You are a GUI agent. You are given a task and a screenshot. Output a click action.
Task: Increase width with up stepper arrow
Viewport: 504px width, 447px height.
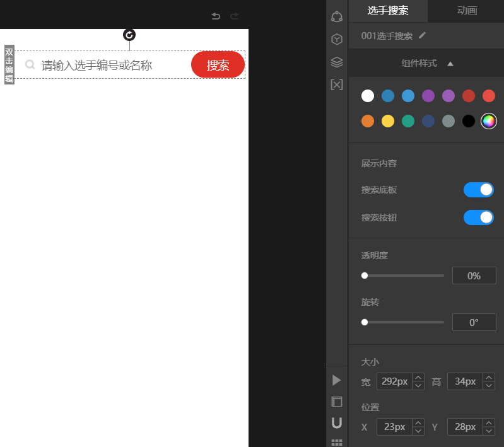(x=418, y=378)
